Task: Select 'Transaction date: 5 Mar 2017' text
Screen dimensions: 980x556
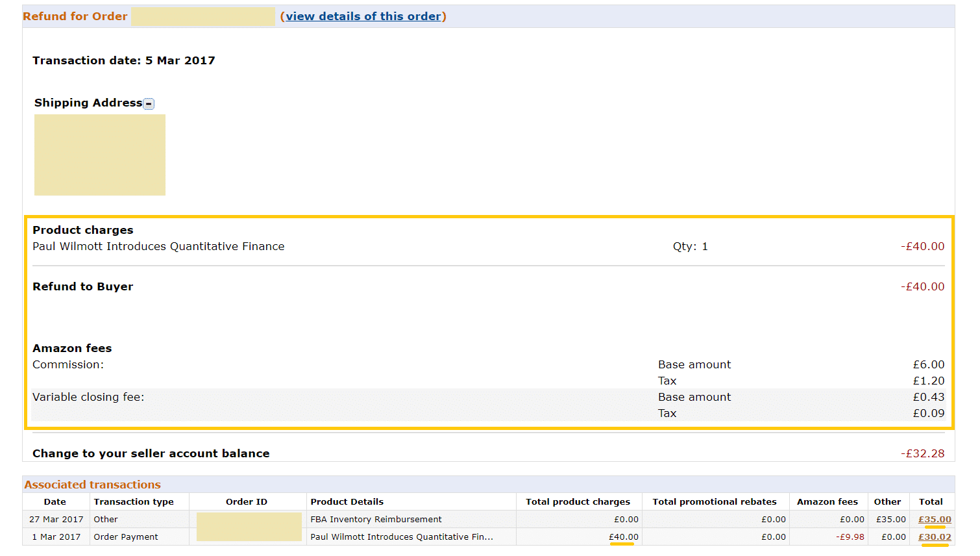Action: [x=124, y=60]
